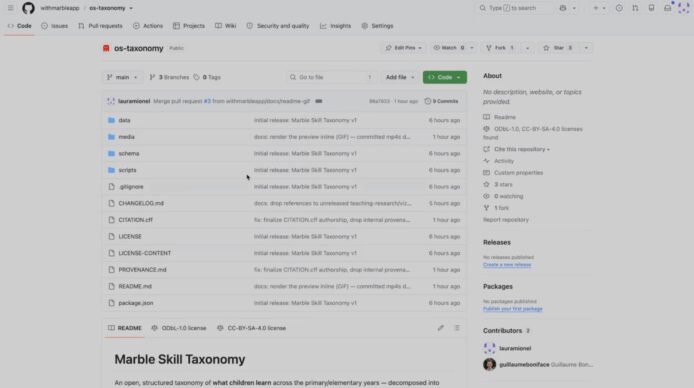Viewport: 694px width, 388px height.
Task: Open the README outline list icon
Action: 457,328
